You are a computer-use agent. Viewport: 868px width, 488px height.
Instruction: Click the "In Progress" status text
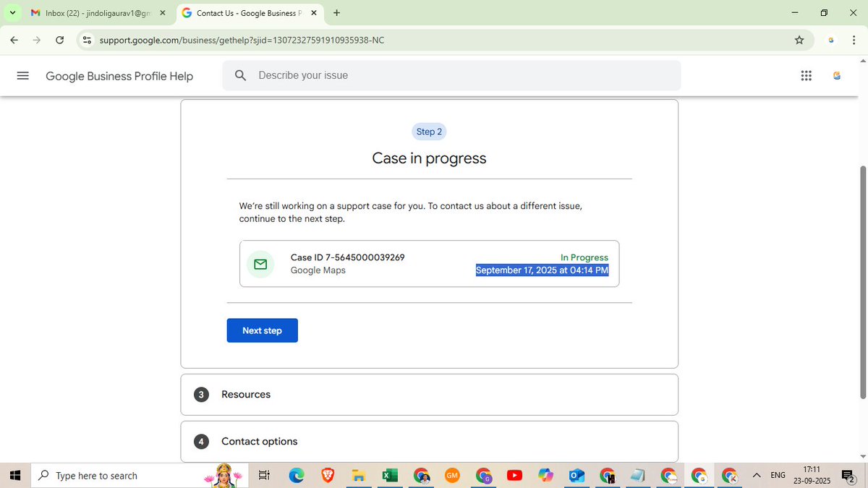[x=584, y=257]
